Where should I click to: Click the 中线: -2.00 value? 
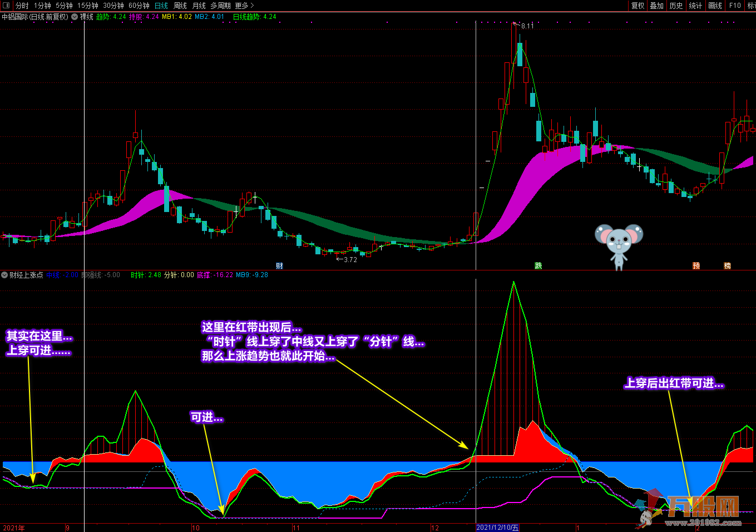click(x=62, y=275)
